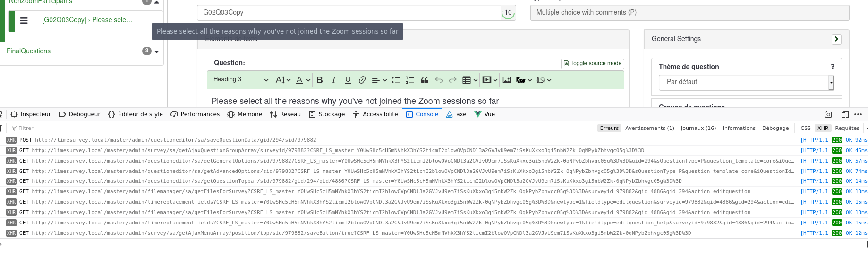Click the saveQuestionData POST request URL
Image resolution: width=868 pixels, height=266 pixels.
click(x=176, y=140)
